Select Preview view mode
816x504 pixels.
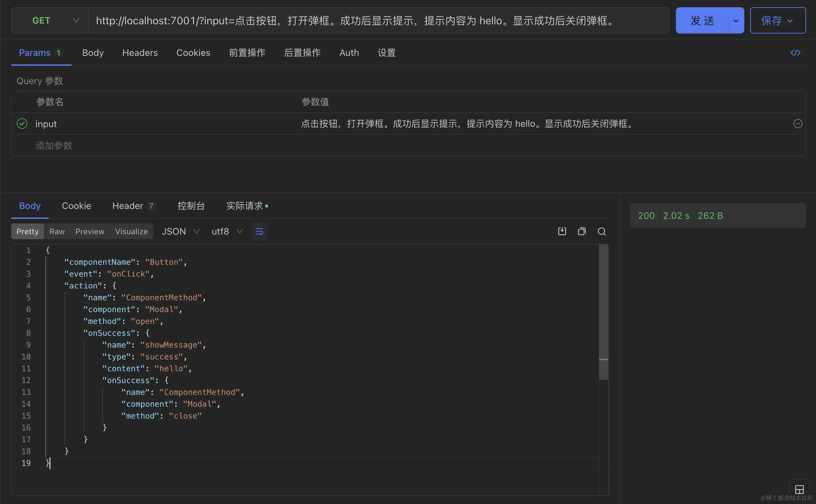click(89, 231)
